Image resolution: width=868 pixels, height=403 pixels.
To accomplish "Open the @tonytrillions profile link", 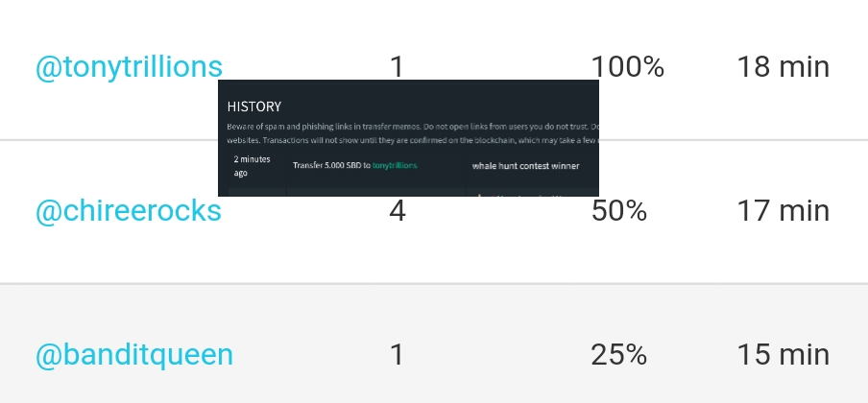I will pyautogui.click(x=129, y=67).
